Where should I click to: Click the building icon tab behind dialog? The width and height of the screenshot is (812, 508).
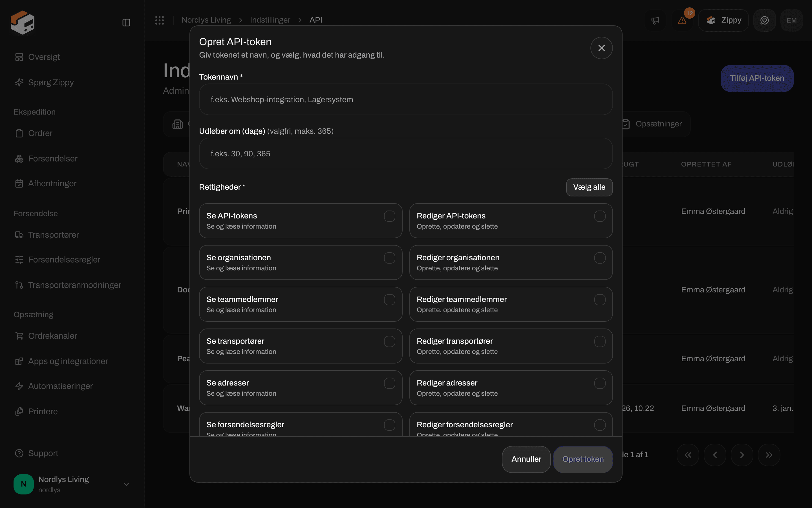(x=178, y=124)
